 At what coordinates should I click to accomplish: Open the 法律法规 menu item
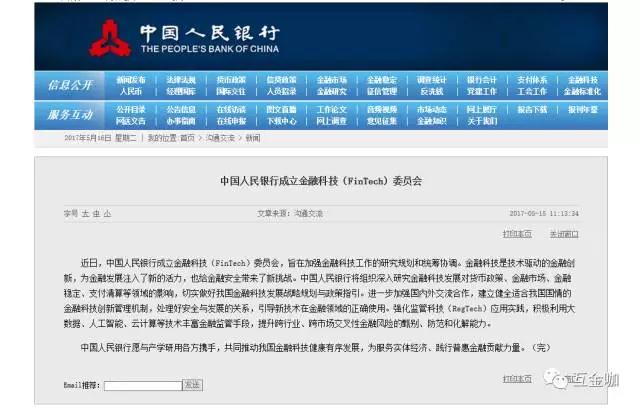(181, 80)
